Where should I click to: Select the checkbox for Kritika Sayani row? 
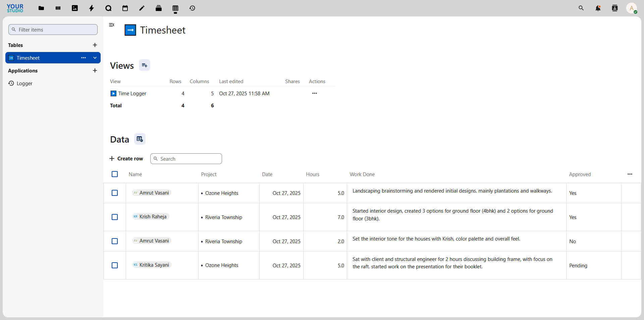(115, 265)
